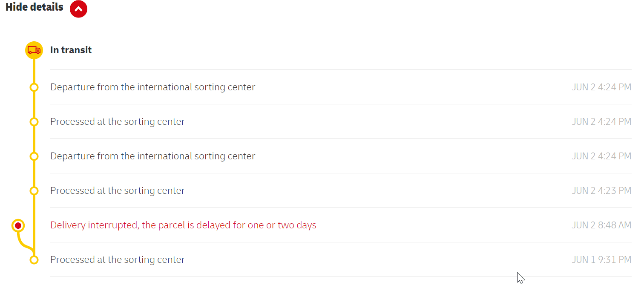Image resolution: width=644 pixels, height=288 pixels.
Task: Select the timeline dot for the JUN 1 9:31 PM event
Action: (34, 260)
